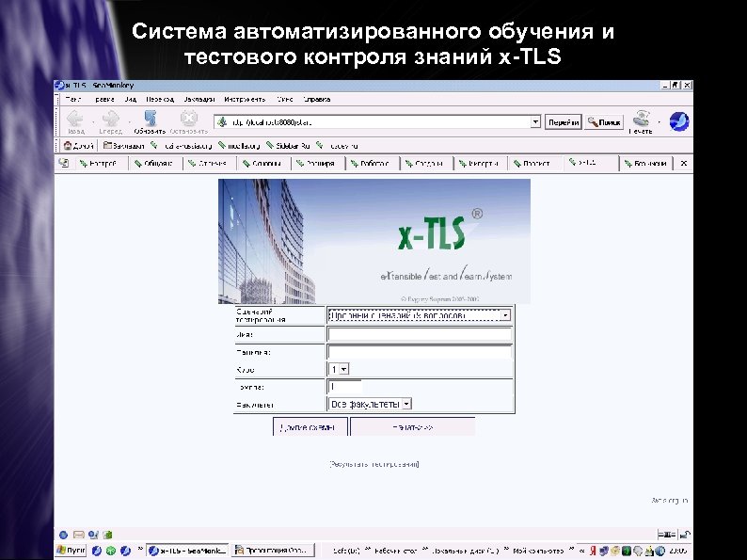
Task: Switch to the Без имени tab
Action: (646, 164)
